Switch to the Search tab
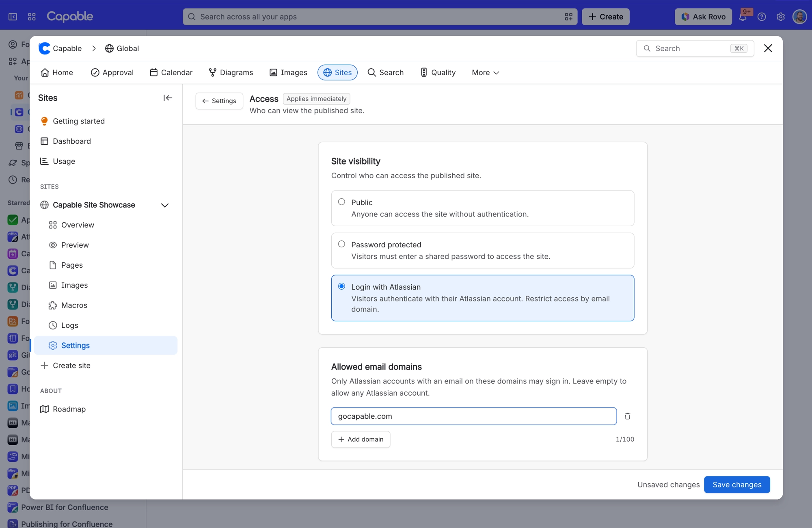 [385, 73]
